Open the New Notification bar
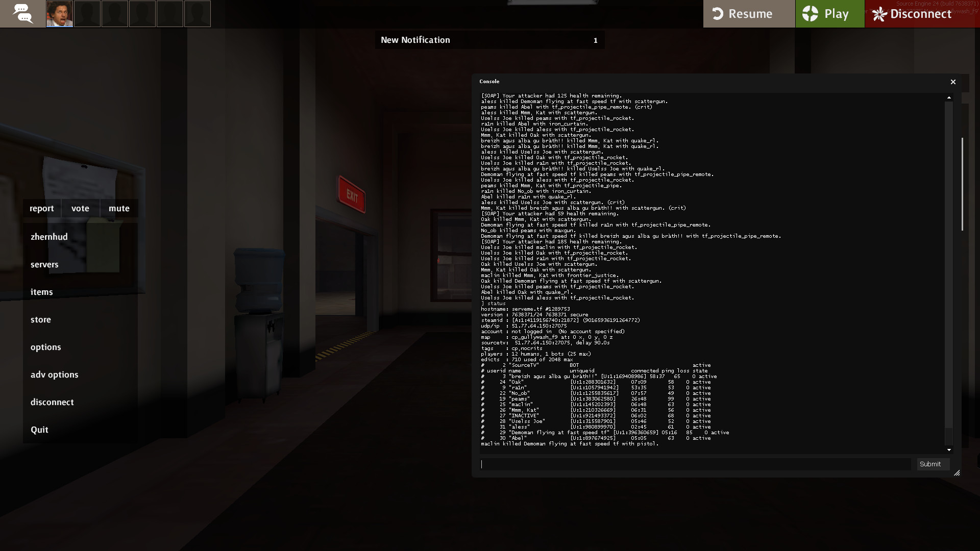Screen dimensions: 980x551 [x=489, y=40]
